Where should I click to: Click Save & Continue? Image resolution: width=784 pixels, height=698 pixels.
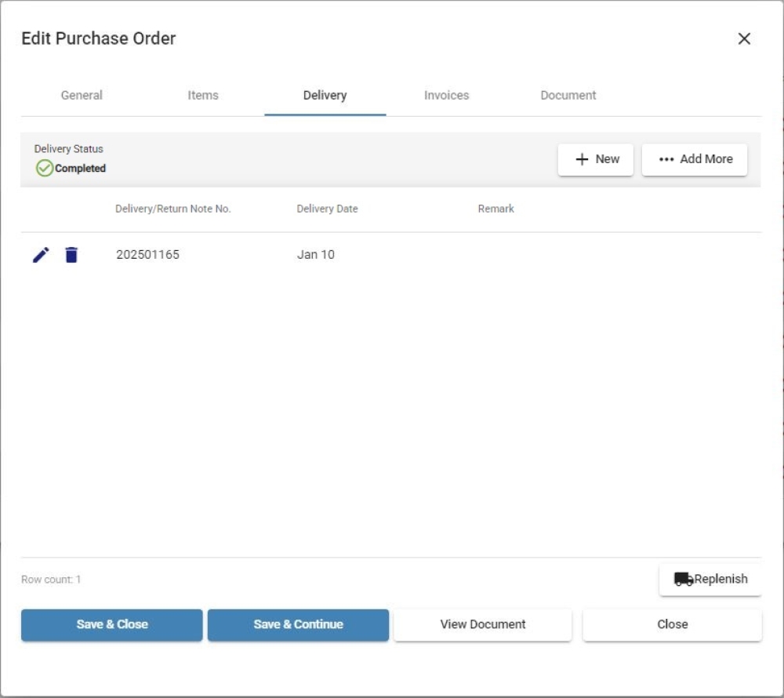point(298,624)
